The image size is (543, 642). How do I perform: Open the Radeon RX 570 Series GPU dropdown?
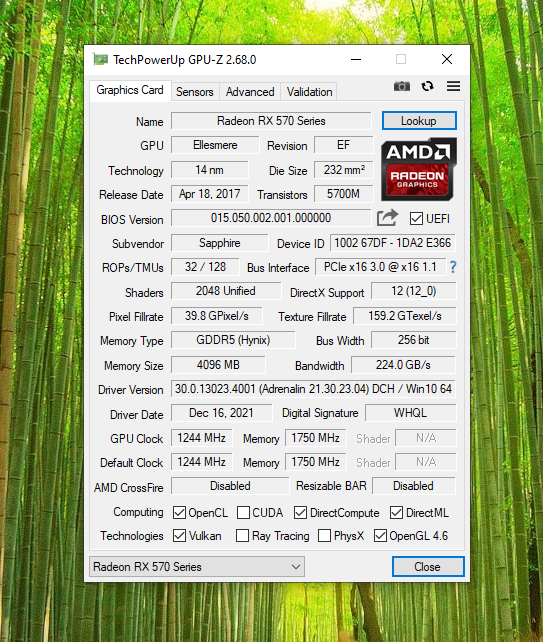point(197,567)
